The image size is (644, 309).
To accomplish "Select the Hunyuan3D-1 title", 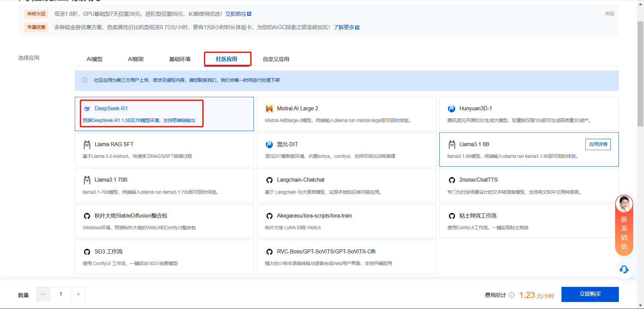I will [476, 109].
